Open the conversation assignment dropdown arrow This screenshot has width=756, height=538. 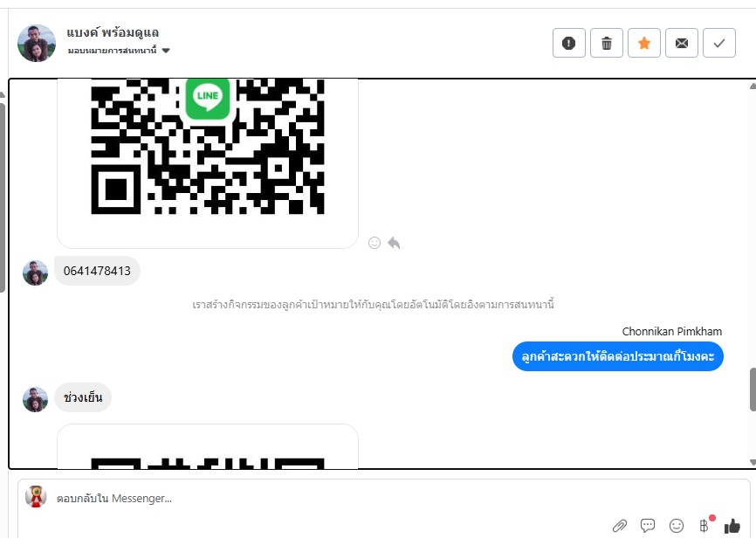click(166, 51)
